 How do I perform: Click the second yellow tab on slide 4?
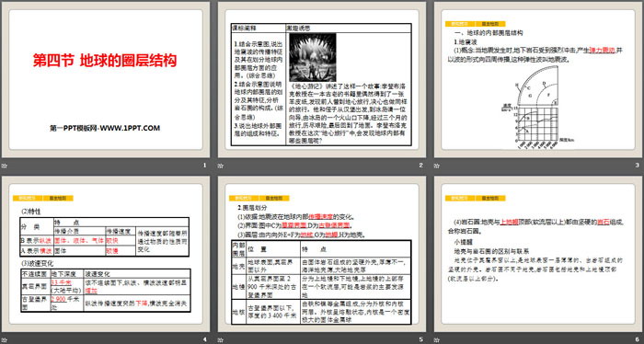coord(58,199)
